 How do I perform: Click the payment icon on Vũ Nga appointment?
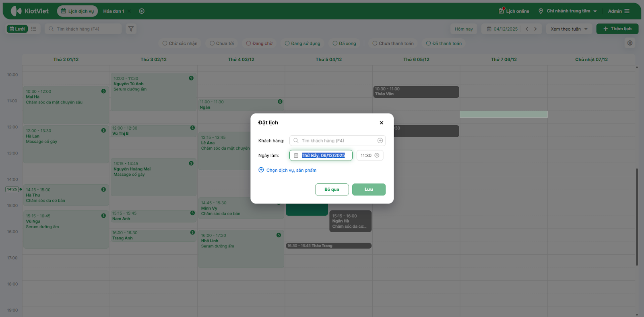pyautogui.click(x=103, y=216)
